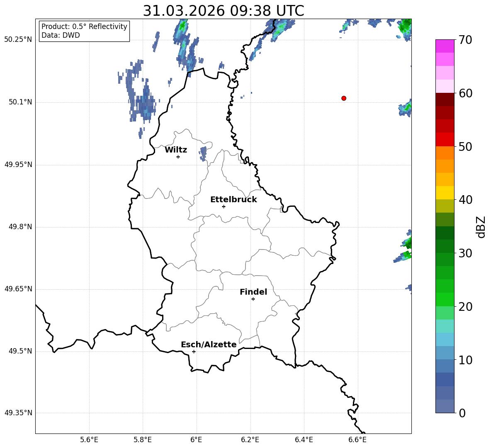
Task: Click the longitude label 6.4°E
Action: pyautogui.click(x=304, y=440)
